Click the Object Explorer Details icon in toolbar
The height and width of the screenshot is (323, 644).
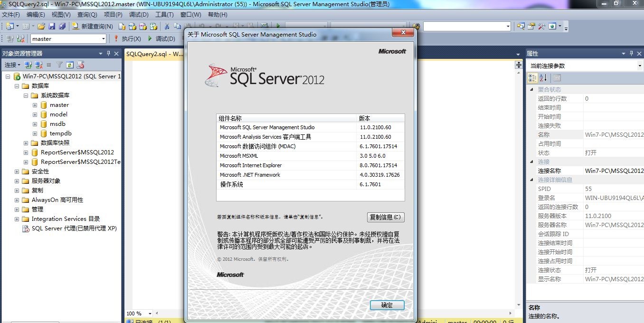click(521, 26)
